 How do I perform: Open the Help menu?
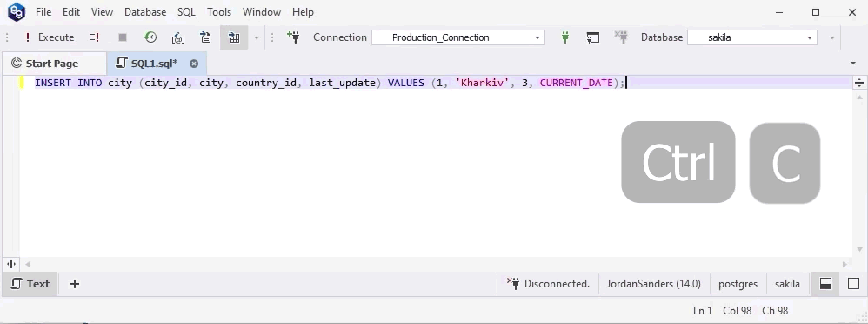tap(303, 11)
